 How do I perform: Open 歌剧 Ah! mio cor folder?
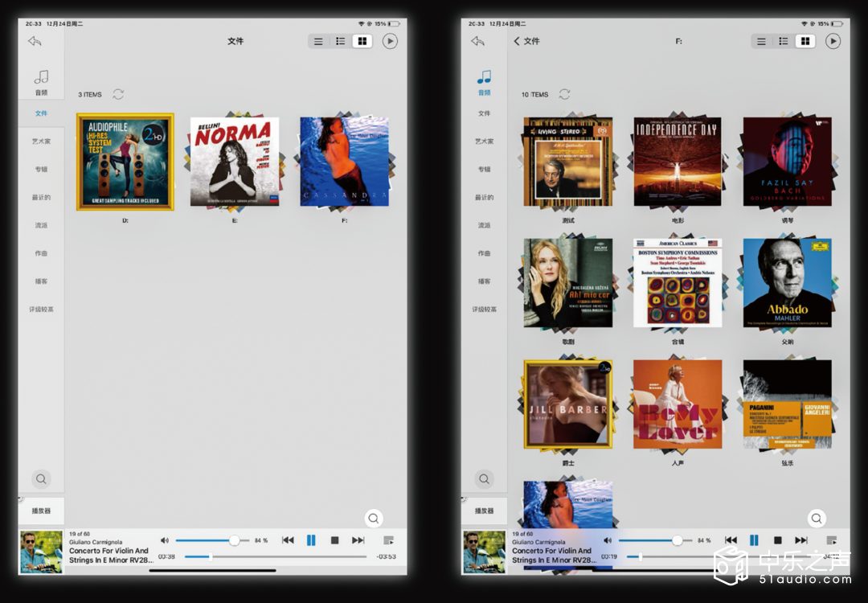[568, 283]
